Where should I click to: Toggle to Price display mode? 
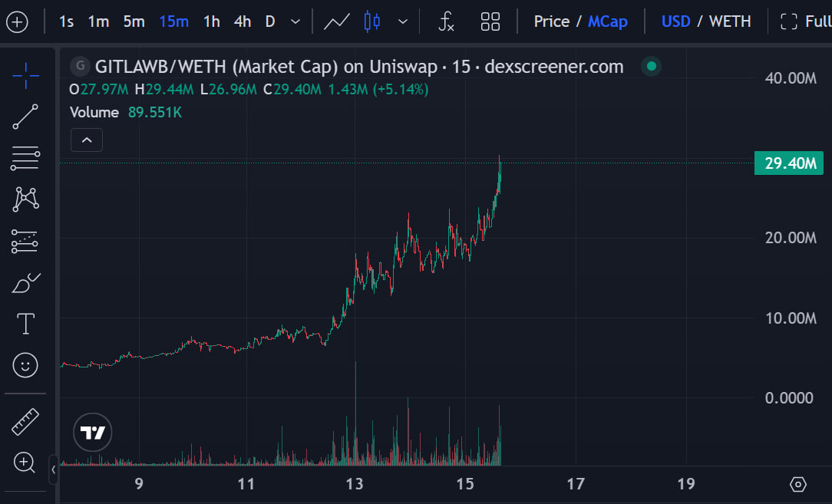click(551, 21)
